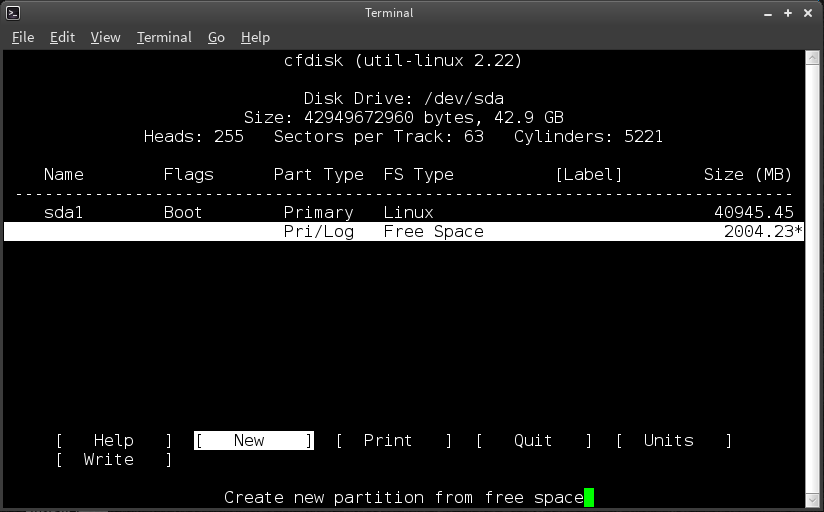Click the Pri/Log partition type
Viewport: 824px width, 512px height.
(x=318, y=232)
